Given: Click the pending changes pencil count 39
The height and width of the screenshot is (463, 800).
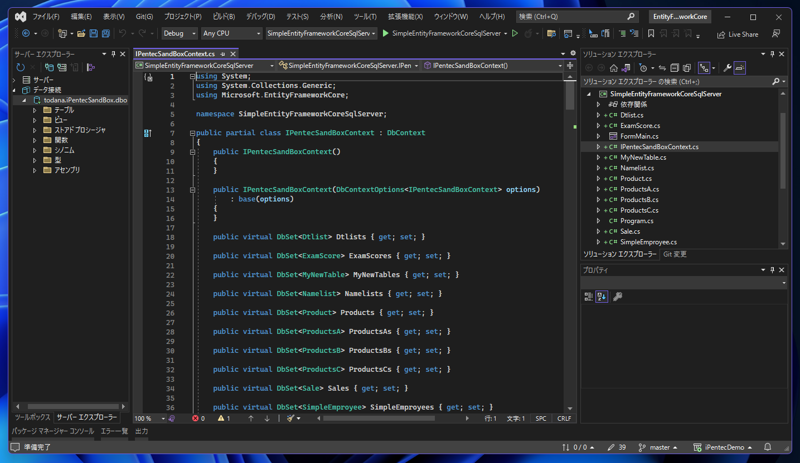Looking at the screenshot, I should tap(617, 447).
